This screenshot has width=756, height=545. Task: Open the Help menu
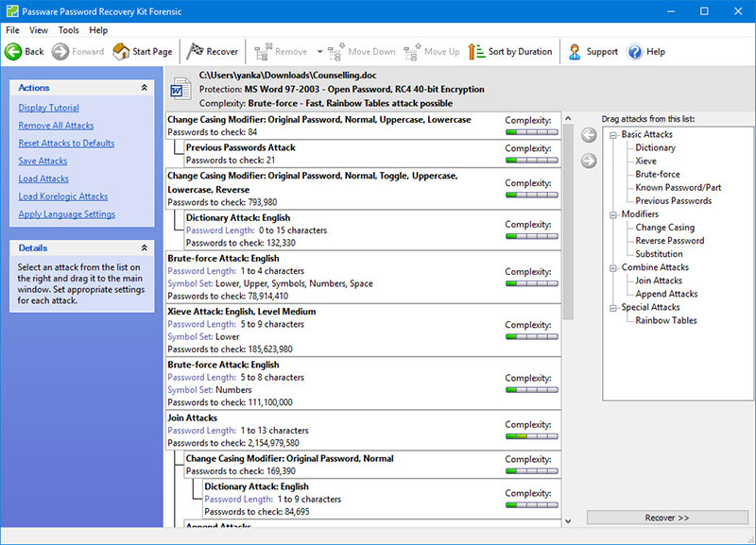(98, 30)
